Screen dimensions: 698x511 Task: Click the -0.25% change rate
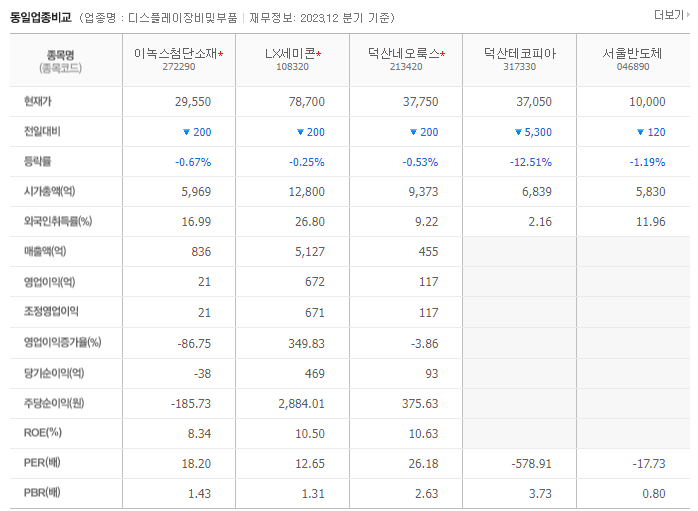coord(307,162)
